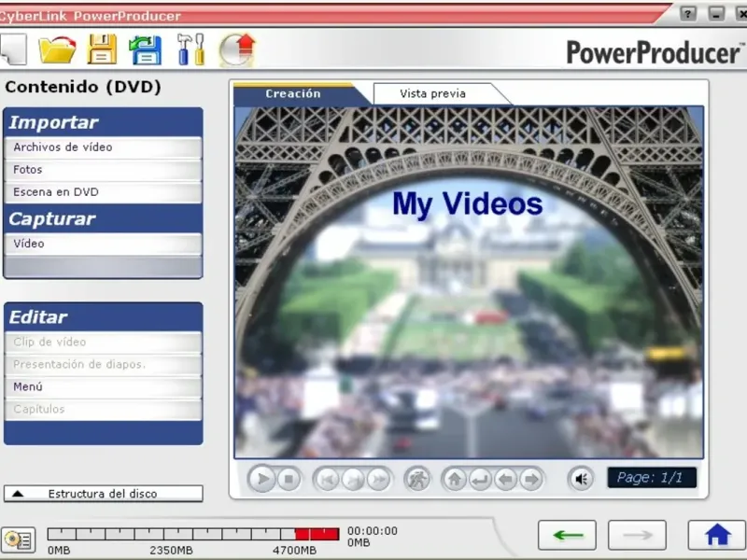Go to next menu page with right arrow
The width and height of the screenshot is (747, 560).
(x=531, y=480)
